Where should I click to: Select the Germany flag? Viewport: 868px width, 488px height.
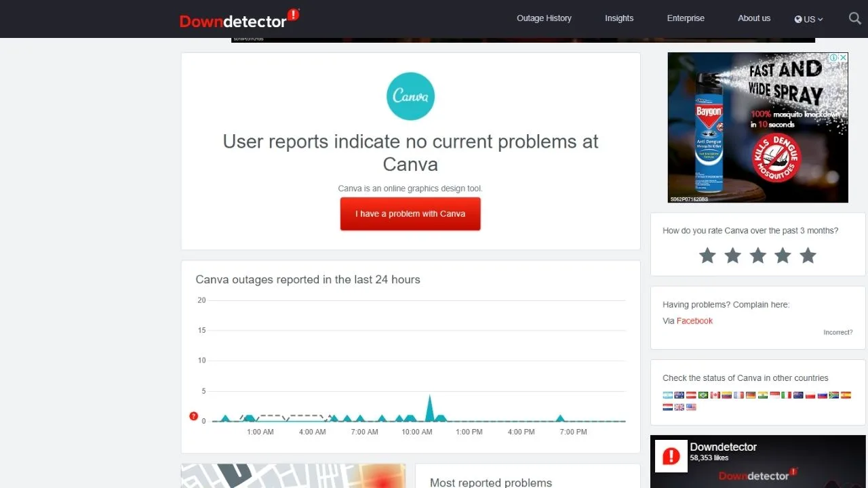(751, 395)
